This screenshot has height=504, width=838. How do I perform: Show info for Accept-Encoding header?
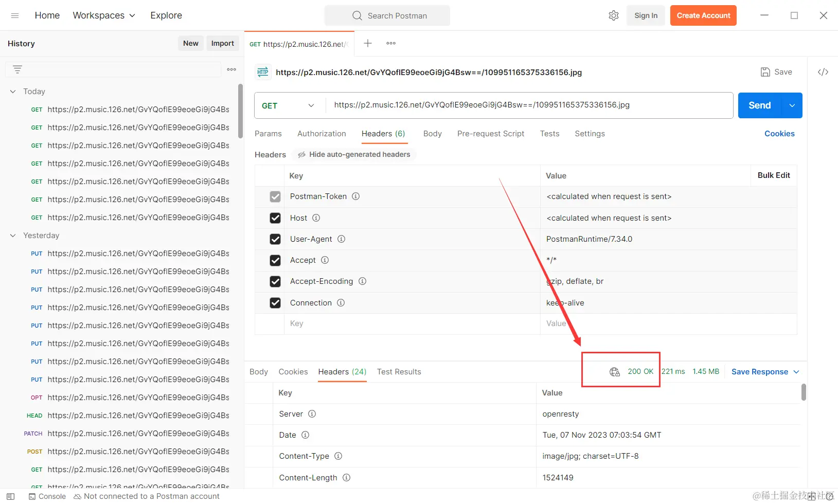point(362,281)
